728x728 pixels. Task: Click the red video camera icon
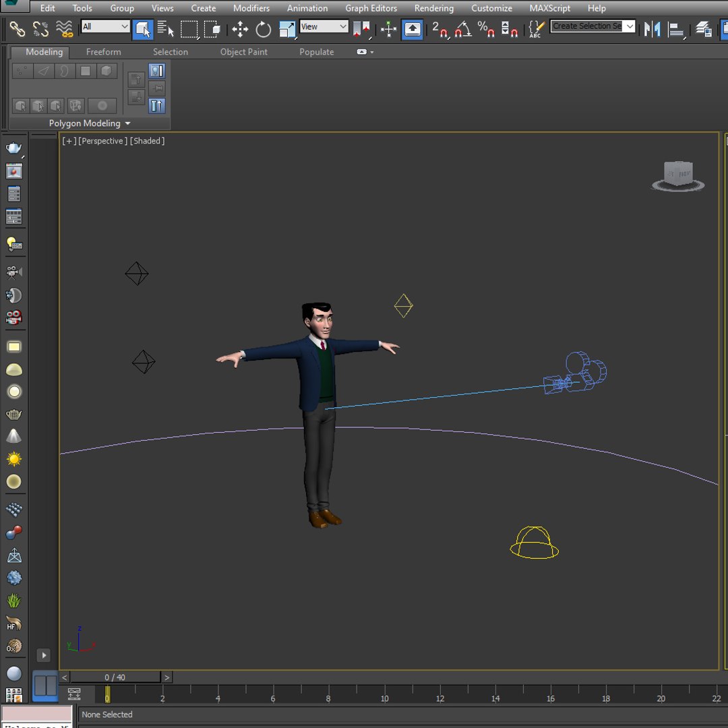(14, 317)
